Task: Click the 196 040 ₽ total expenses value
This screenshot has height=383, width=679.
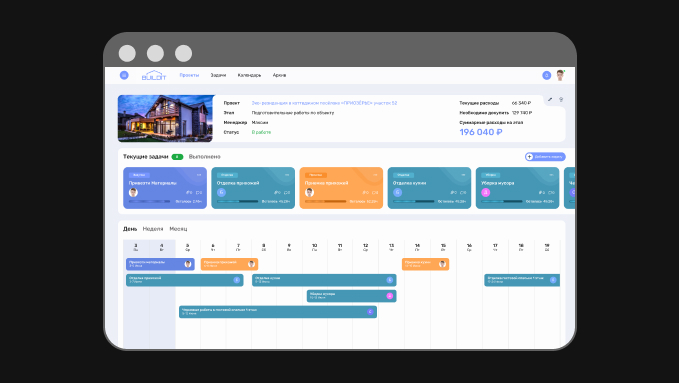Action: pyautogui.click(x=481, y=132)
